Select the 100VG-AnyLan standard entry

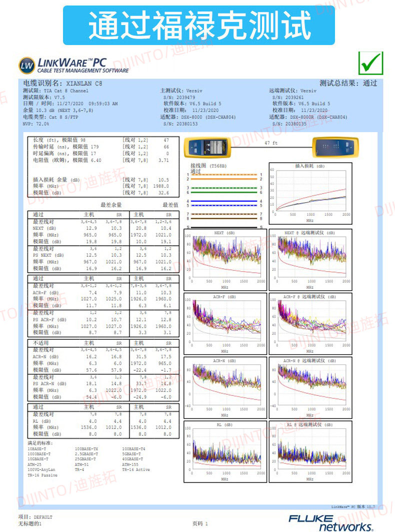click(x=41, y=469)
